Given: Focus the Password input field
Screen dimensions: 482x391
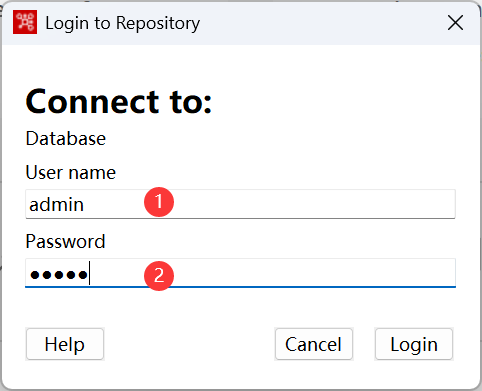Looking at the screenshot, I should tap(240, 273).
